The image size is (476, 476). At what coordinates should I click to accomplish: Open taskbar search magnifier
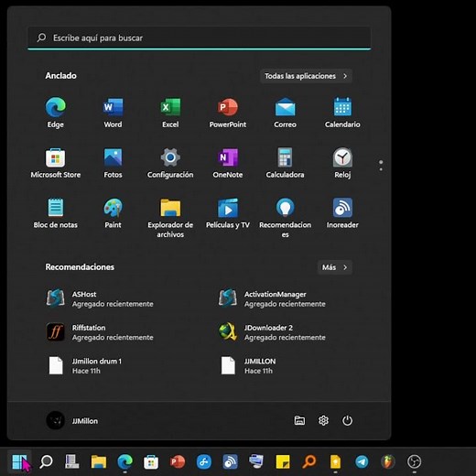(46, 461)
